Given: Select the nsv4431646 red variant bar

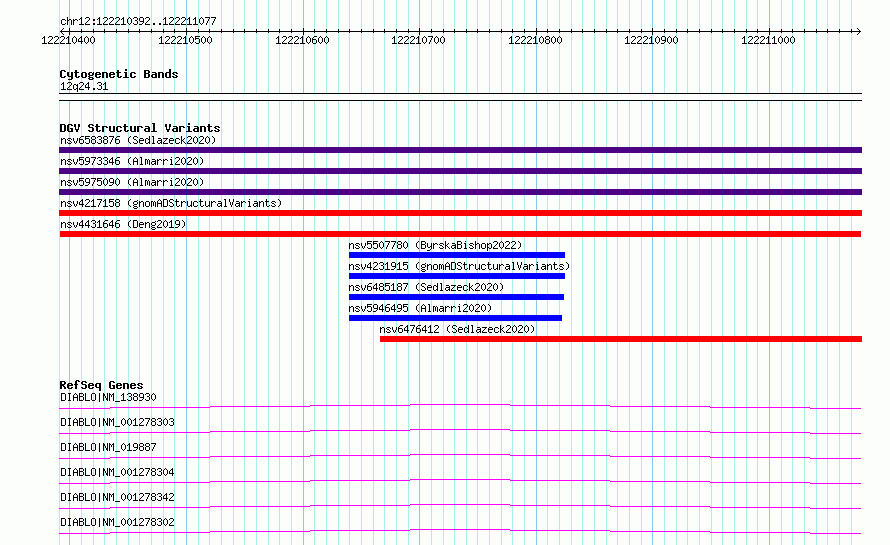Looking at the screenshot, I should point(460,234).
